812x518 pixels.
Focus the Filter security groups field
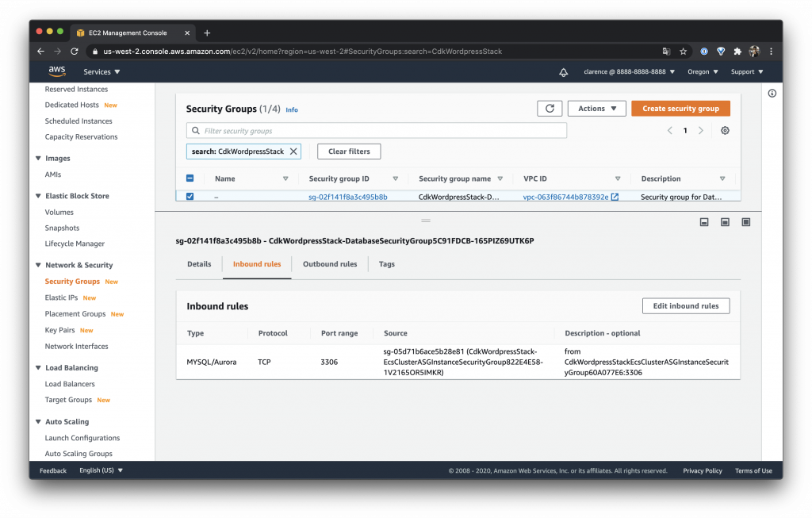coord(377,131)
